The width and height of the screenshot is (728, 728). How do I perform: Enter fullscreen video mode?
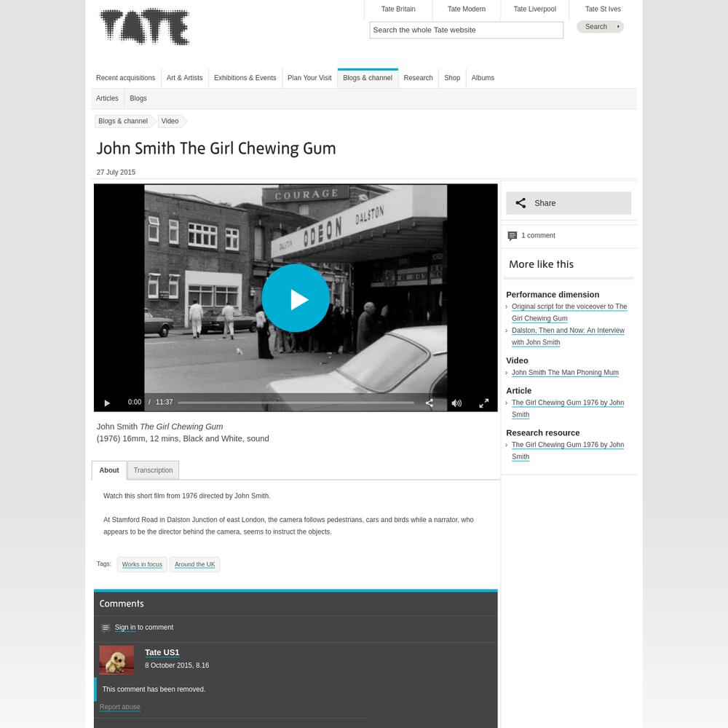coord(484,403)
